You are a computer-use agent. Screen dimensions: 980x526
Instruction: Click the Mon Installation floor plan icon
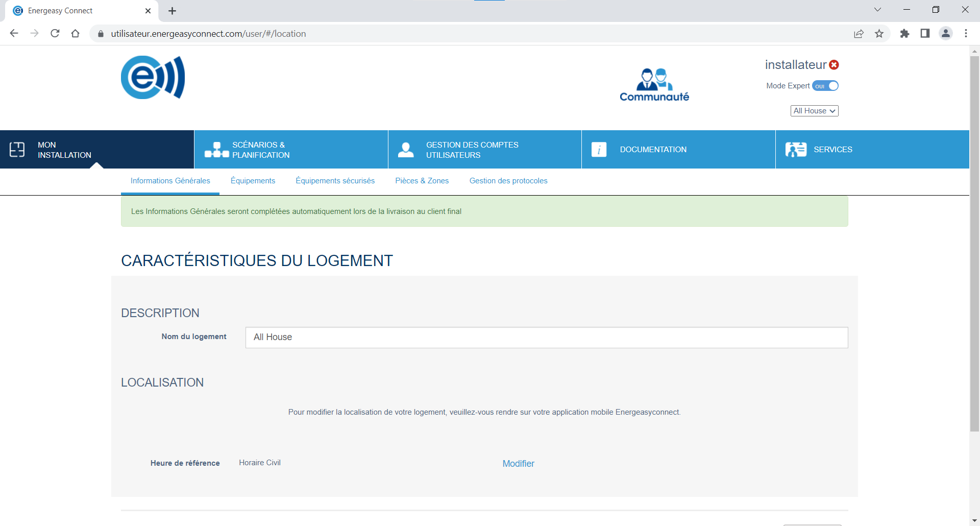(x=17, y=150)
